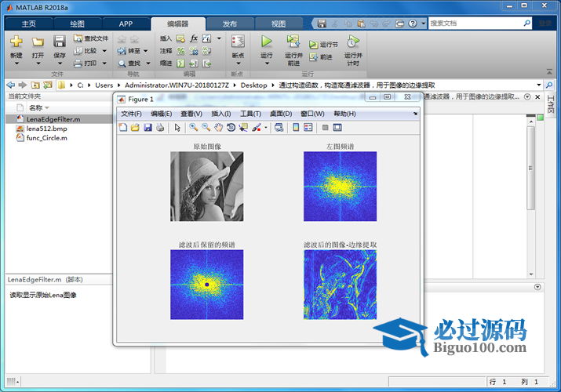The image size is (561, 392).
Task: Save script with the 保存 disk icon
Action: [x=60, y=42]
